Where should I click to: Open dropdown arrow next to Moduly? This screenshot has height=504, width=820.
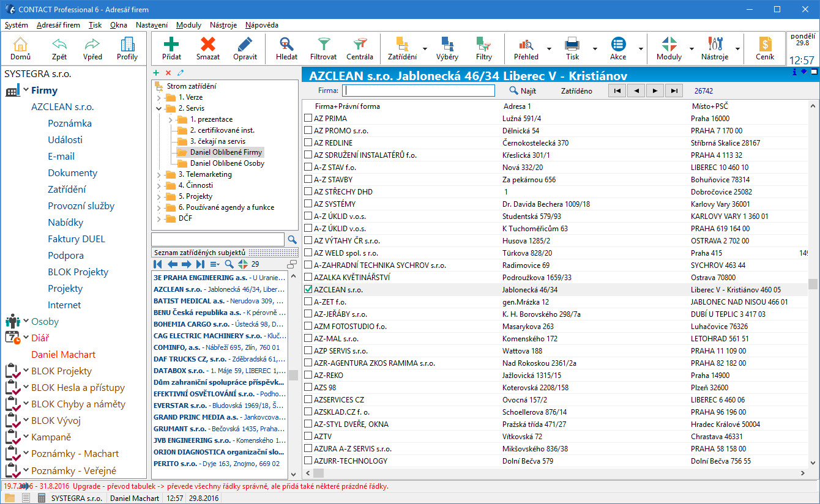[x=691, y=48]
